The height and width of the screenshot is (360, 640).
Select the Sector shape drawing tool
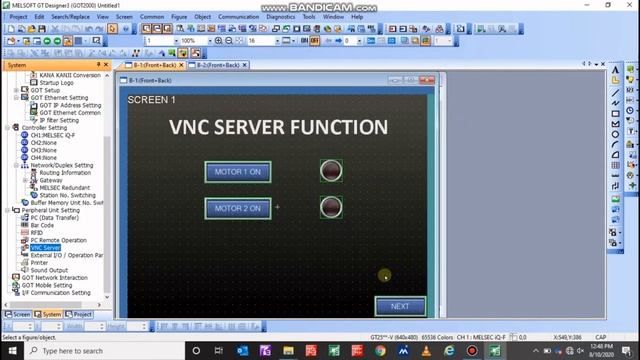(616, 155)
